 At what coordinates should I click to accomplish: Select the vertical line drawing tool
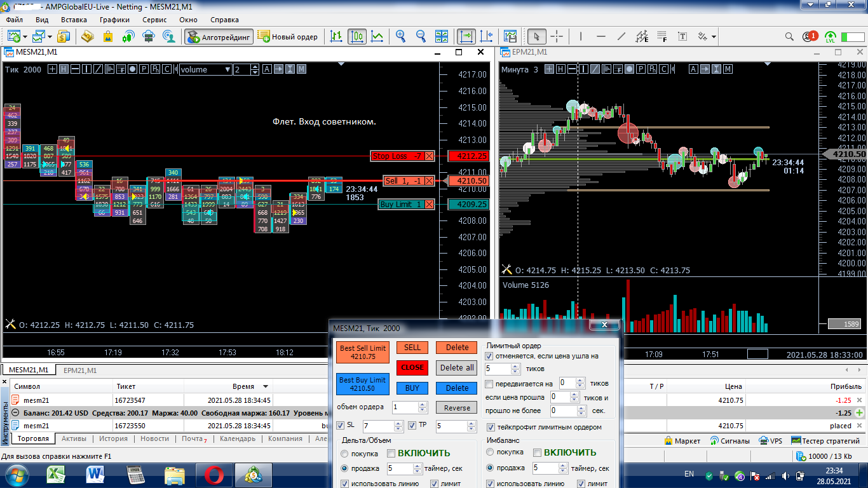[581, 36]
